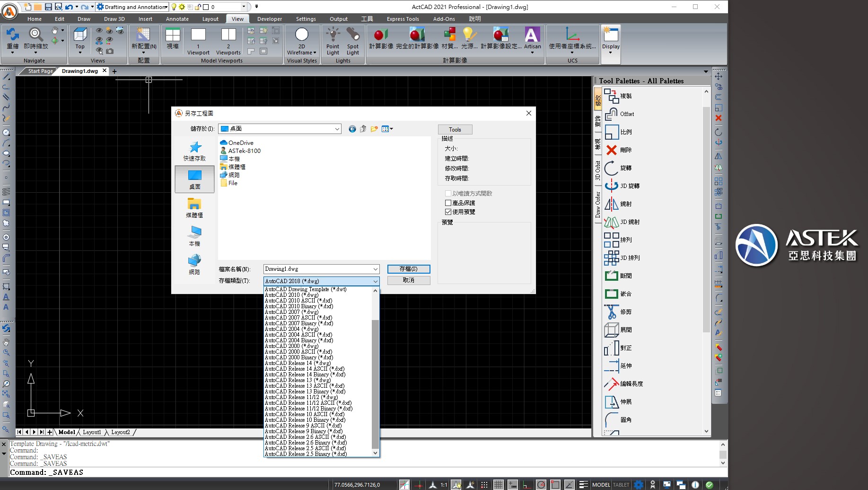Select the 3D 旋轉 tool in palette
Screen dimensions: 868x490
click(x=623, y=186)
